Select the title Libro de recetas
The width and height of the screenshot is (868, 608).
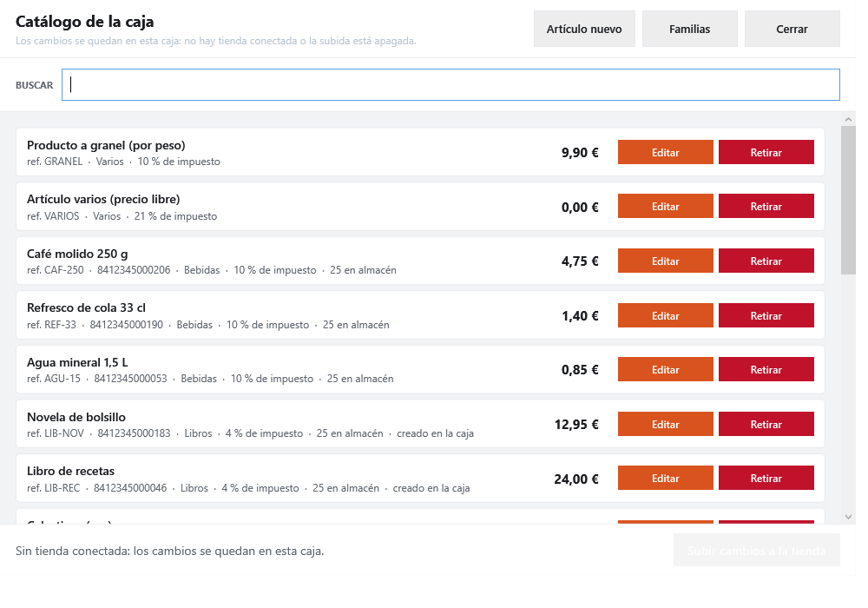pyautogui.click(x=71, y=471)
